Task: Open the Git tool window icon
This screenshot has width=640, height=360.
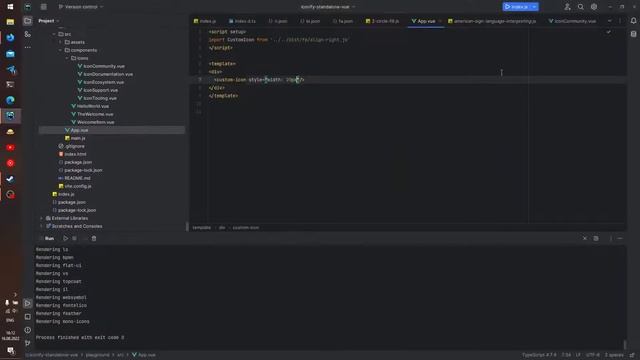Action: click(x=27, y=343)
